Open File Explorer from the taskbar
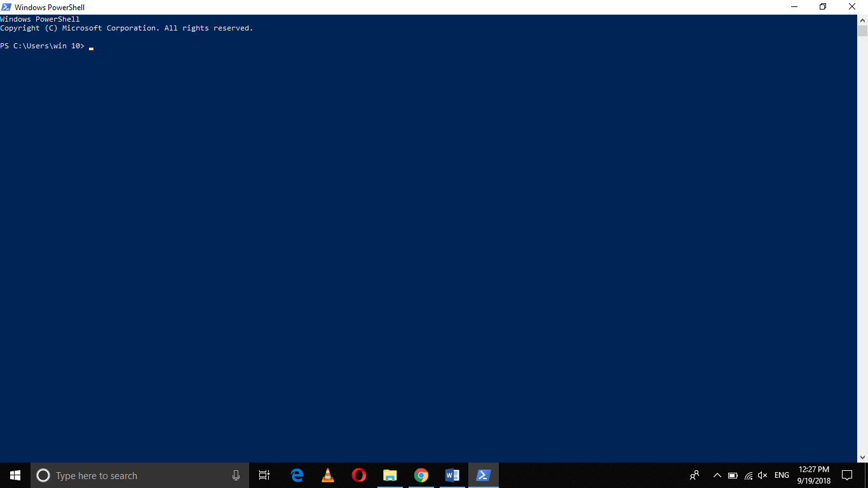Screen dimensions: 868x488 click(x=390, y=475)
